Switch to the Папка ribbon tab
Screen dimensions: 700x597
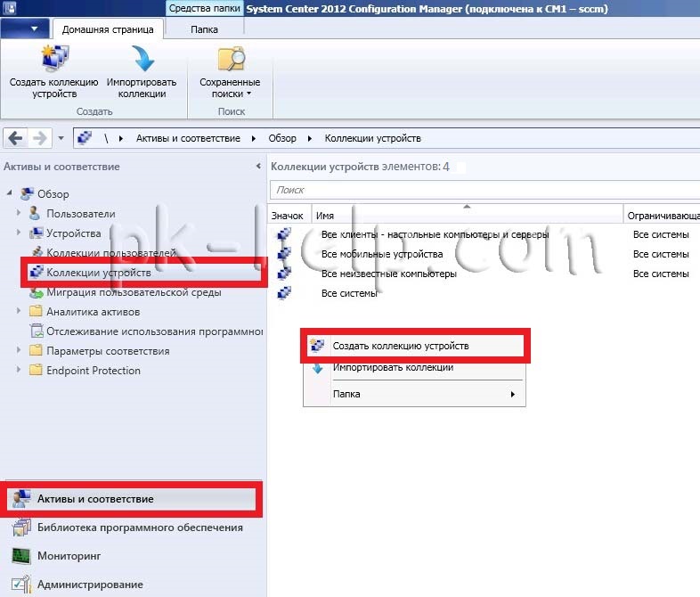pos(204,29)
